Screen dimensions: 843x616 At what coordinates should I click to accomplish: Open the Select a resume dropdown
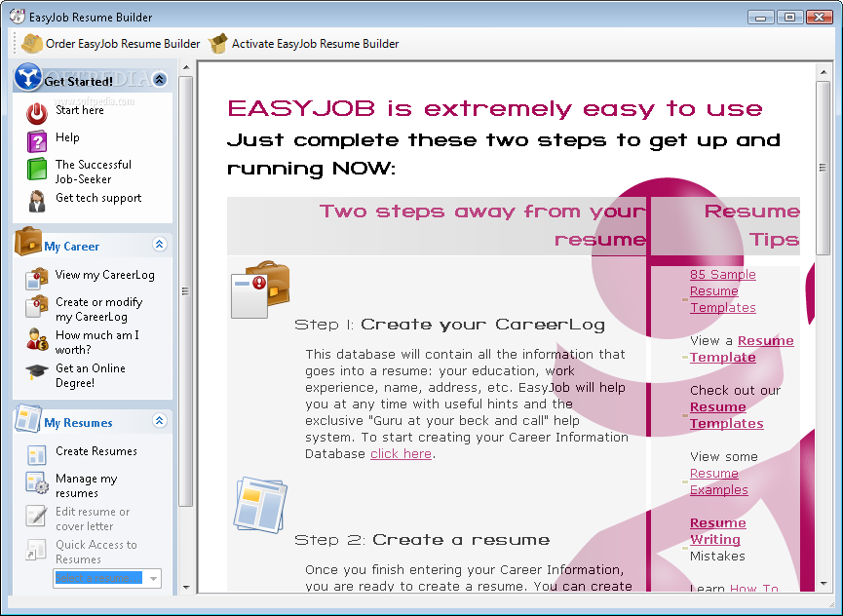[153, 579]
